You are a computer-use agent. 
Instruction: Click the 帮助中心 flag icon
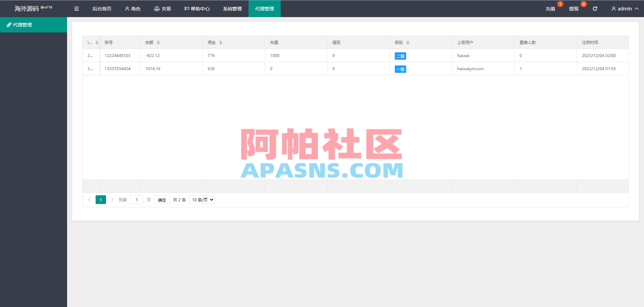pos(186,8)
